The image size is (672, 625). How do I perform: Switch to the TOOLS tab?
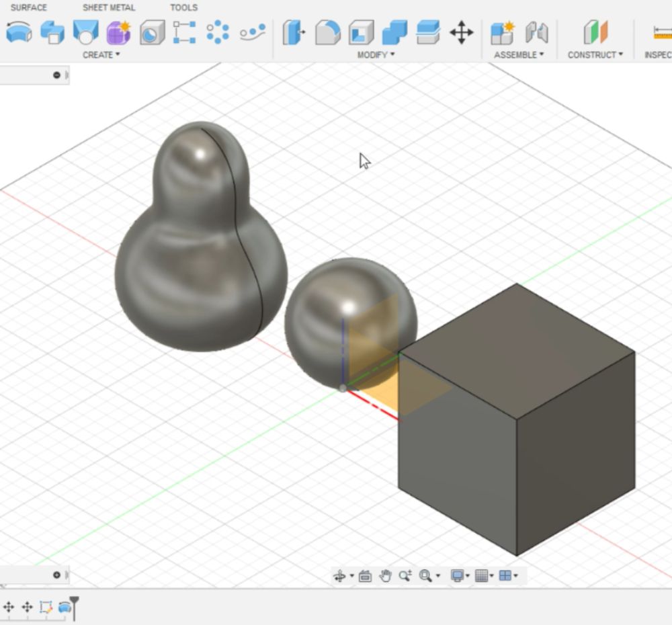tap(183, 7)
